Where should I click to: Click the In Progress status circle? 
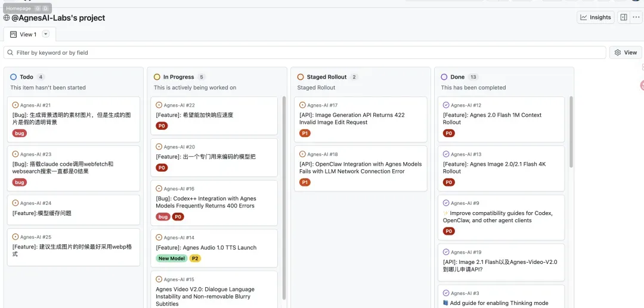[157, 77]
